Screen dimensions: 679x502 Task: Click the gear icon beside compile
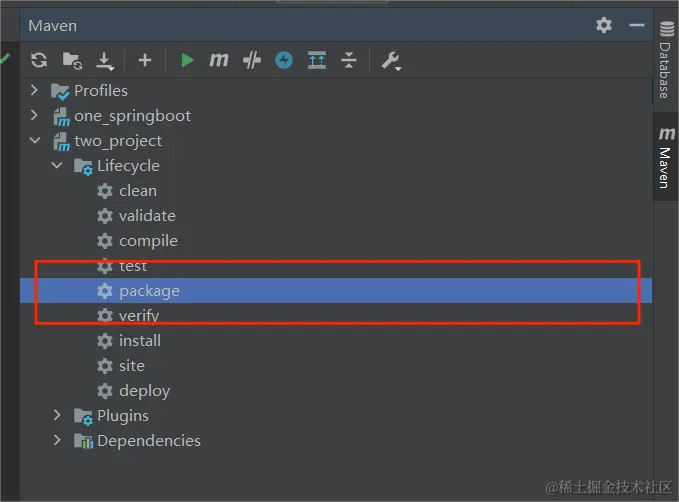coord(105,241)
